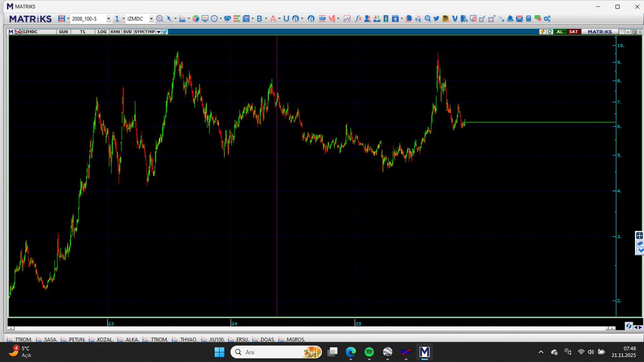This screenshot has height=362, width=644.
Task: Toggle the TMP button on chart header
Action: coord(150,32)
